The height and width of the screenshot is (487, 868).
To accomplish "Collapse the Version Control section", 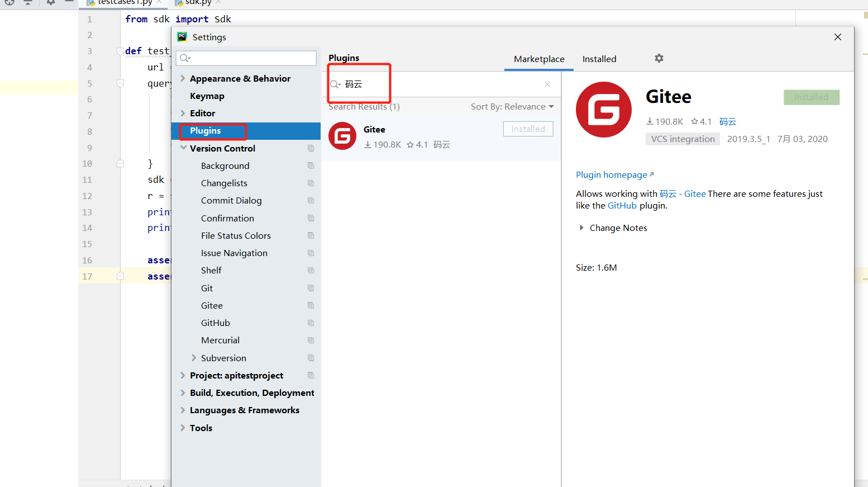I will [x=183, y=148].
